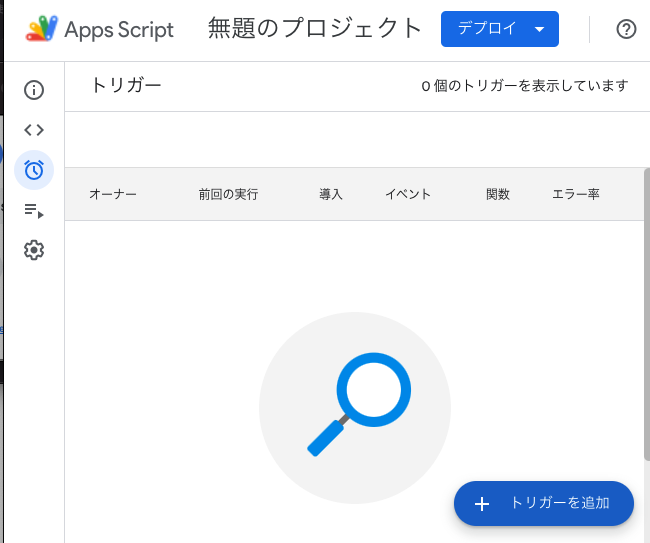Click the Apps Script wordmark text
Viewport: 650px width, 543px height.
coord(119,30)
